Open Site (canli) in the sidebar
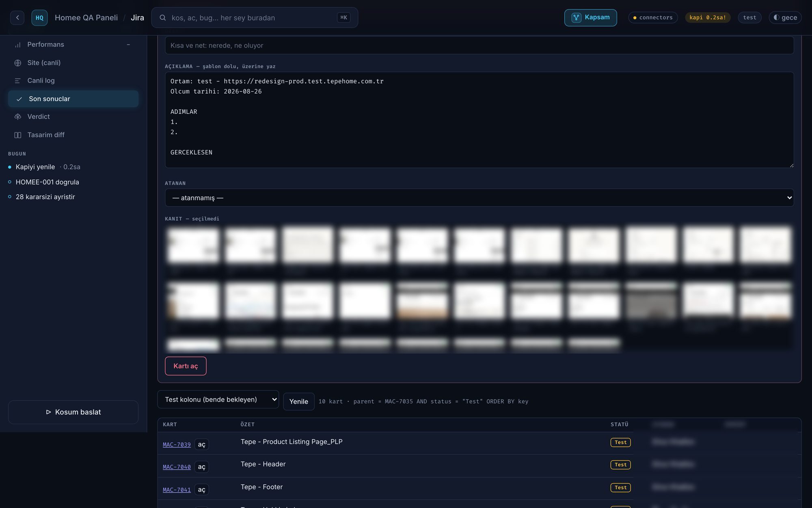This screenshot has width=812, height=508. click(x=73, y=63)
